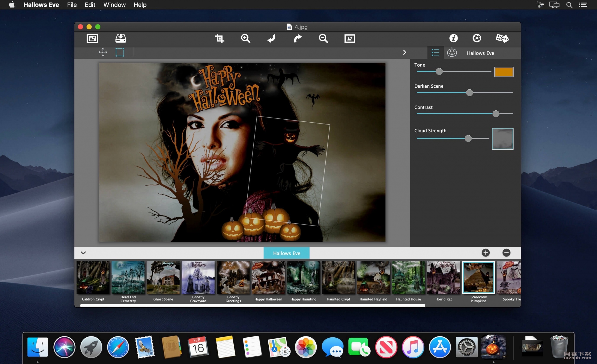Select the Haunted House preset
This screenshot has height=364, width=597.
coord(408,278)
